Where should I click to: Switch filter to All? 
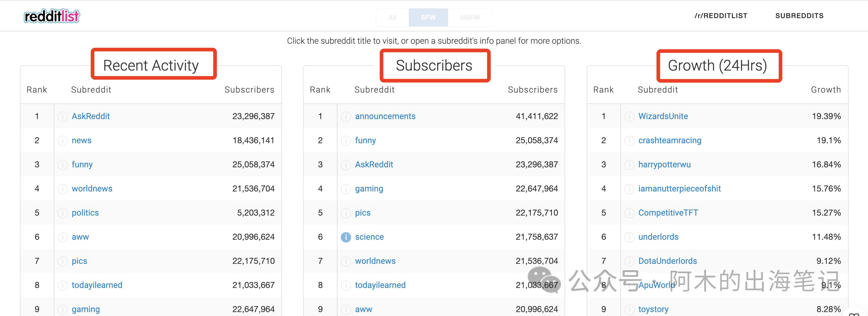coord(392,17)
